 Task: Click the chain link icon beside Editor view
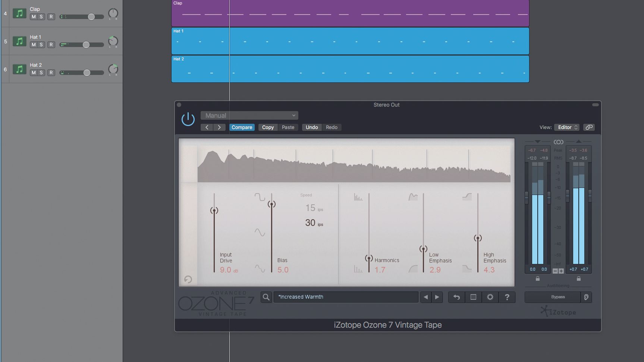[589, 127]
